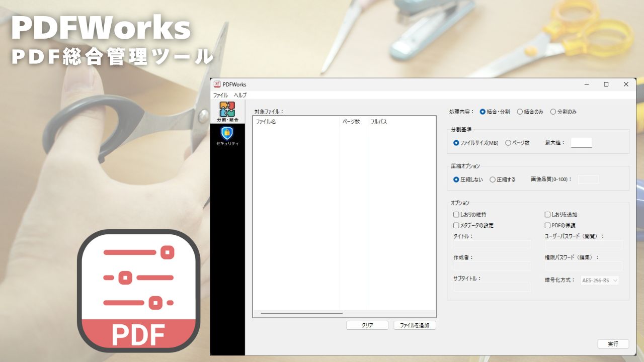
Task: Enable the しおりの維持 checkbox
Action: point(469,215)
